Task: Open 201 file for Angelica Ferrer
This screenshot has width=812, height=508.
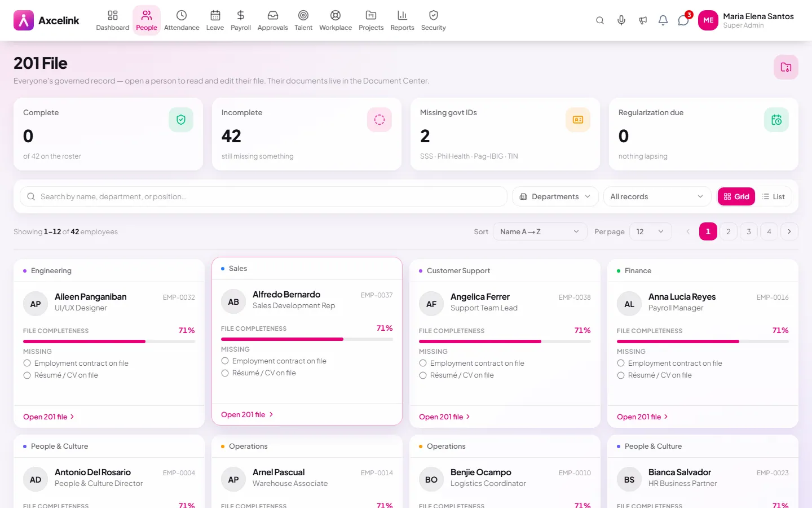Action: 444,417
